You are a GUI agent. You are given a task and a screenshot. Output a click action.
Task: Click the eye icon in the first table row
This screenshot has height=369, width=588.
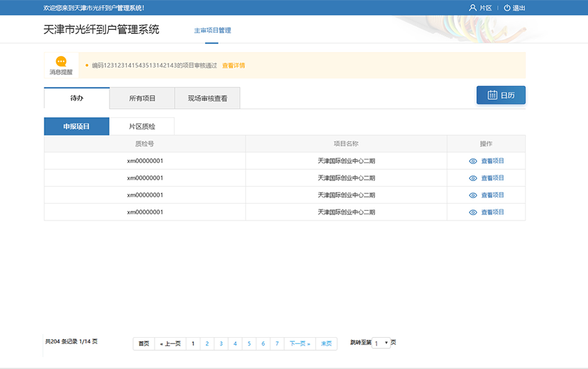(473, 161)
